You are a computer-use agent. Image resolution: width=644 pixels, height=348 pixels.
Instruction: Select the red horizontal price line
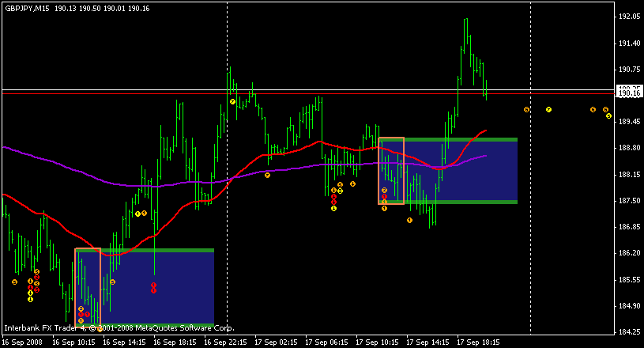point(308,94)
